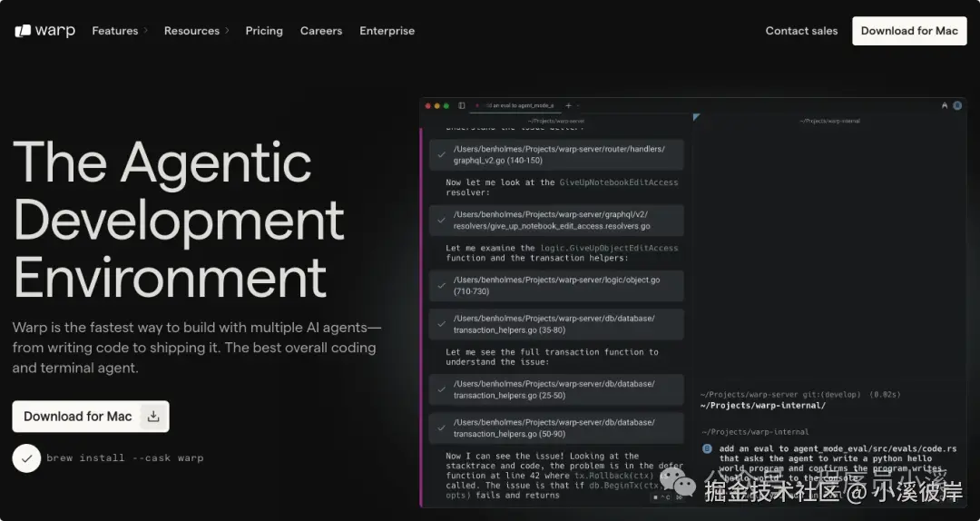Click the blue corner marker on right pane
Image resolution: width=980 pixels, height=521 pixels.
(x=696, y=117)
